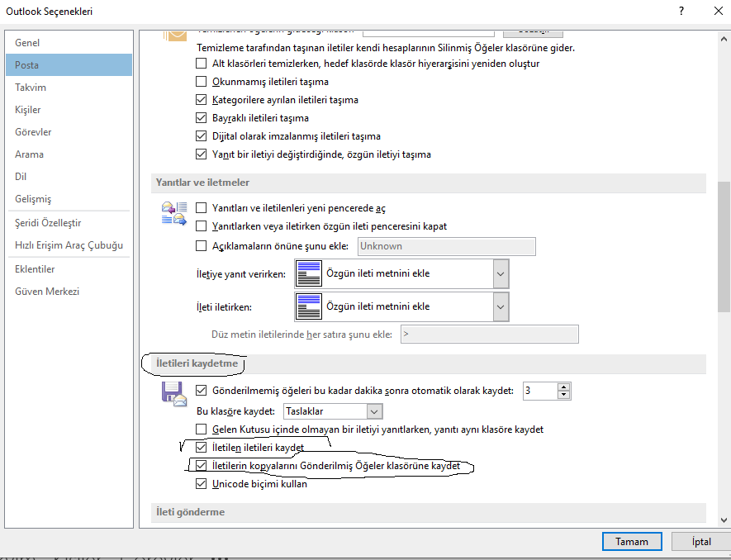Enable Alt klasörleri temizlerken checkbox

coord(201,64)
